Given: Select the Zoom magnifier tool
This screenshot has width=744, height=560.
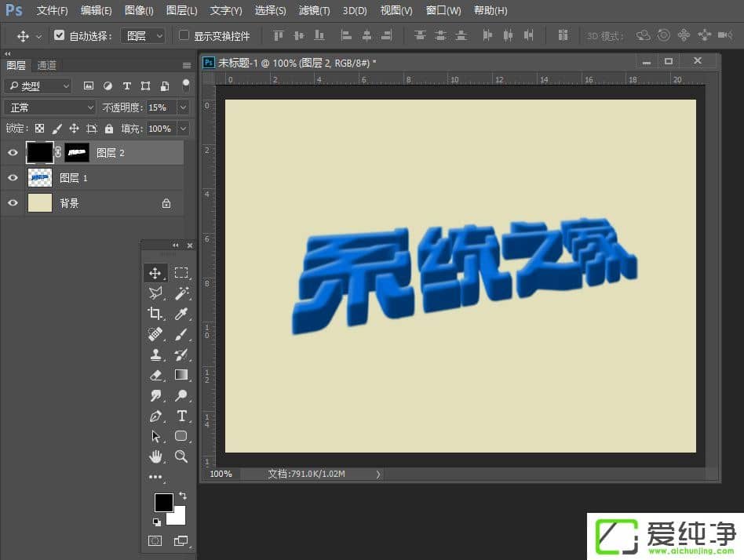Looking at the screenshot, I should click(x=181, y=456).
